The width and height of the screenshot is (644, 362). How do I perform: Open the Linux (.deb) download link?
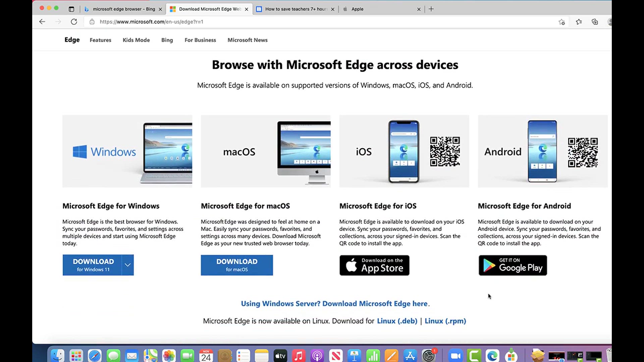click(x=397, y=321)
